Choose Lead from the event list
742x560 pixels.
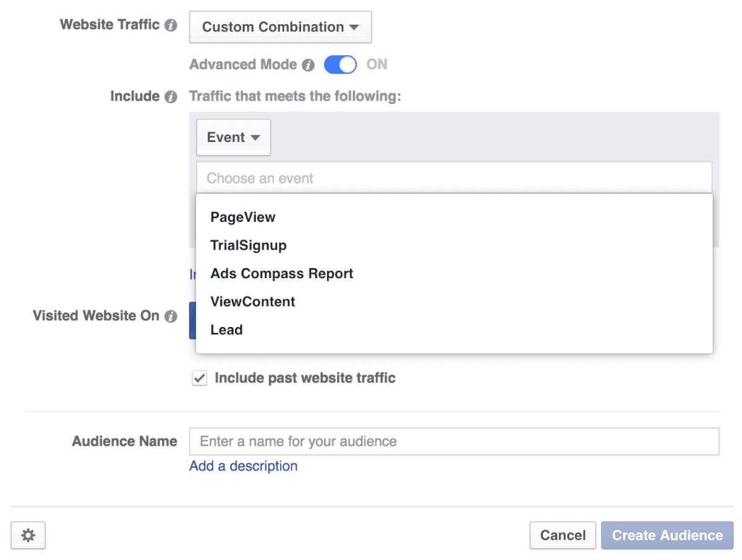[x=226, y=330]
